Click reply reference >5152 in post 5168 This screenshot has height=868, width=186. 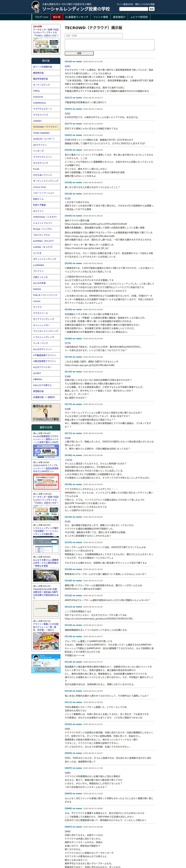69,460
